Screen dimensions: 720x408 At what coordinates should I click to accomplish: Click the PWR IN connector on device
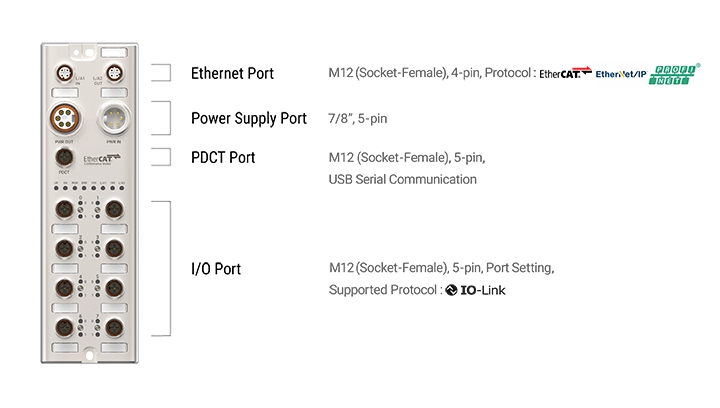point(113,122)
